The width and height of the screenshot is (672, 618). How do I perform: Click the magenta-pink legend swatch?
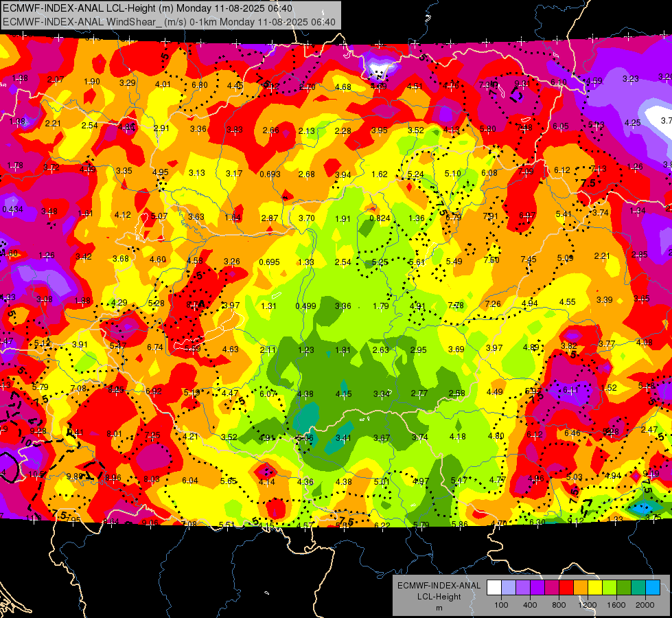pos(552,588)
